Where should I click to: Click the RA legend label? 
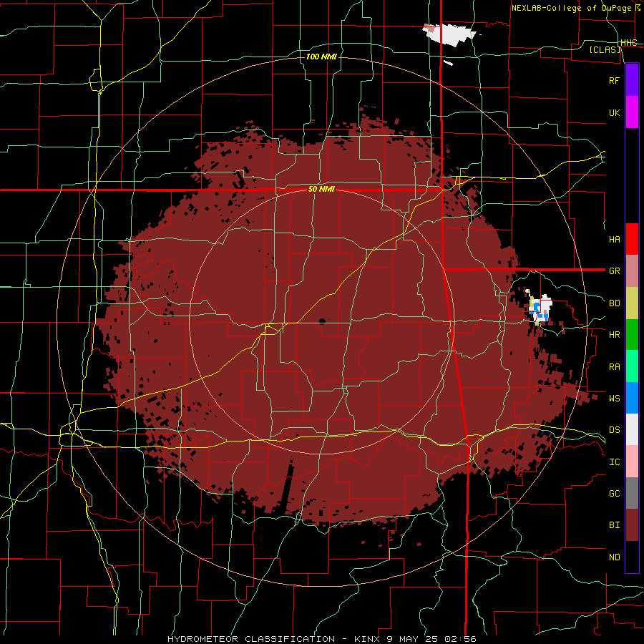[x=614, y=367]
